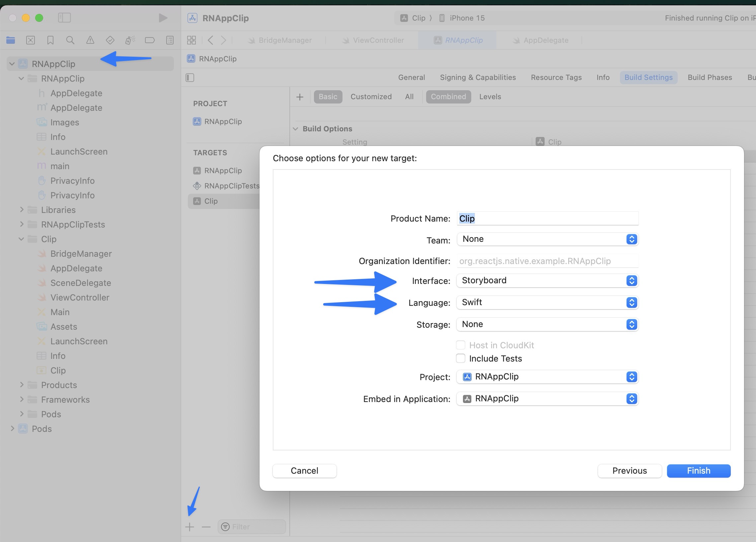This screenshot has height=542, width=756.
Task: Open the Language Swift dropdown
Action: coord(547,303)
